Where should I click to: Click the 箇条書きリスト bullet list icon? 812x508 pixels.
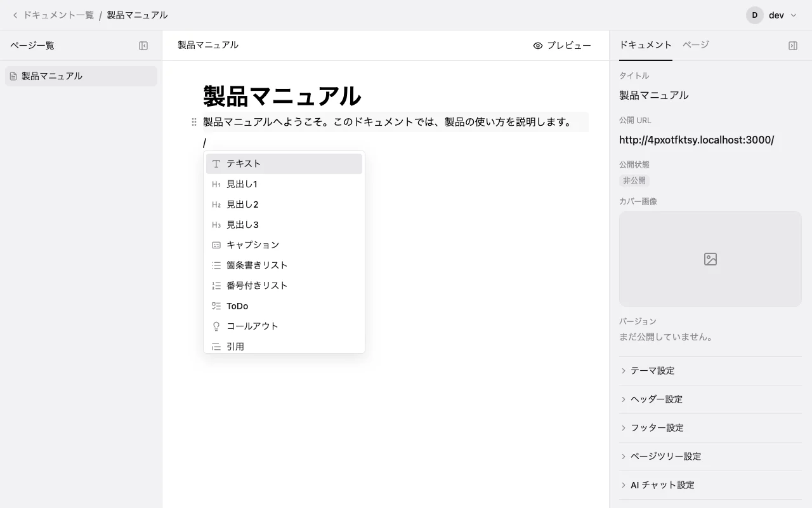pos(216,265)
